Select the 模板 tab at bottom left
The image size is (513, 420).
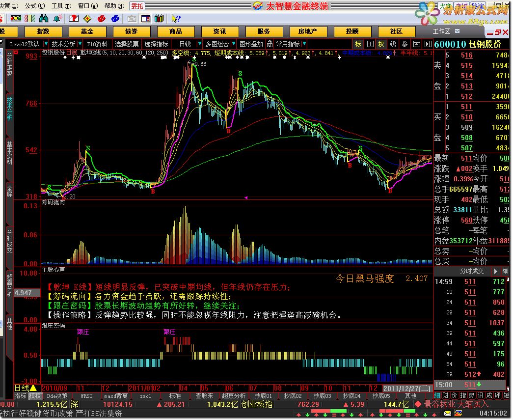35,396
